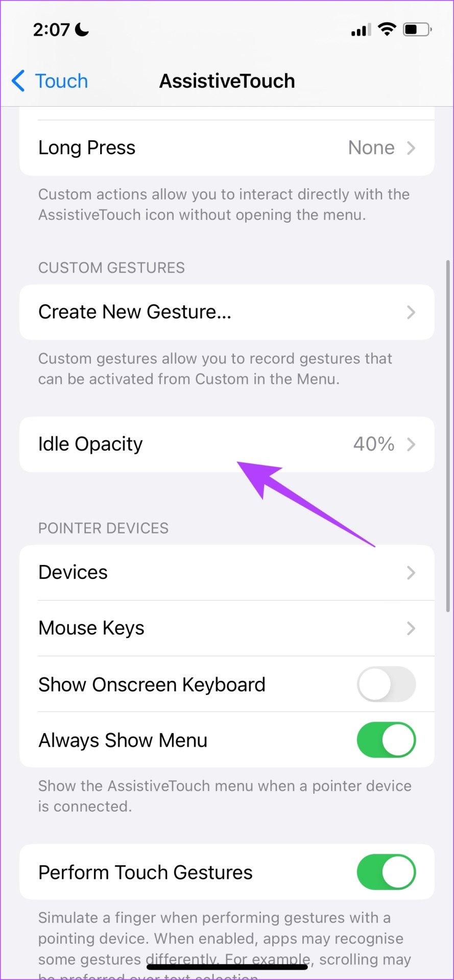Disable the Always Show Menu switch
Screen dimensions: 454x980
point(386,740)
